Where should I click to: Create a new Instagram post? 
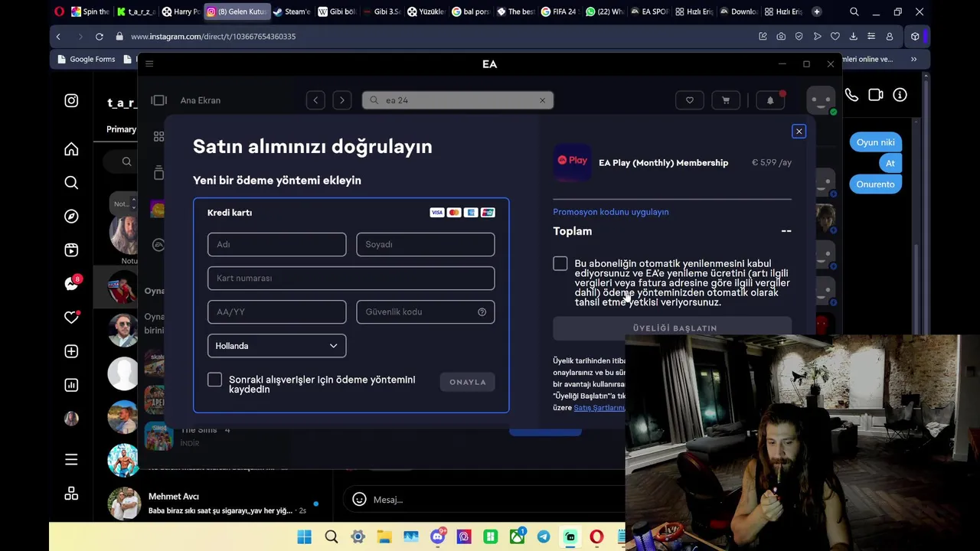(x=71, y=351)
